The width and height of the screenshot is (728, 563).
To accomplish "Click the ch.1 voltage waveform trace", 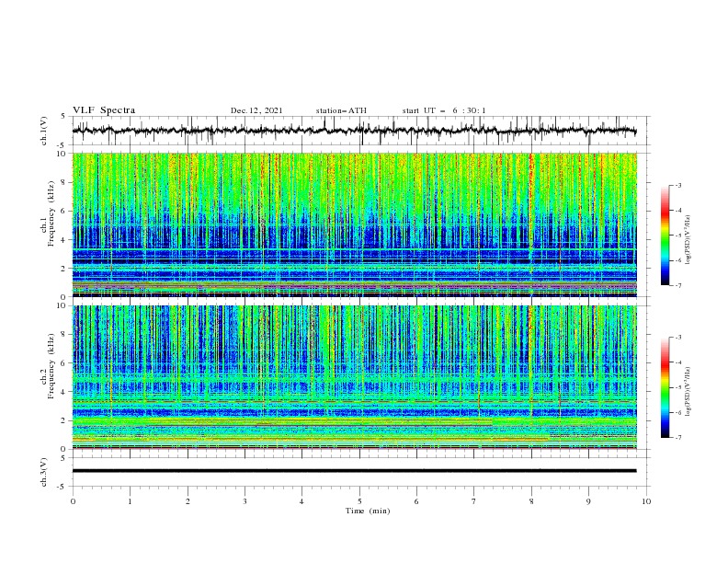I will tap(354, 131).
